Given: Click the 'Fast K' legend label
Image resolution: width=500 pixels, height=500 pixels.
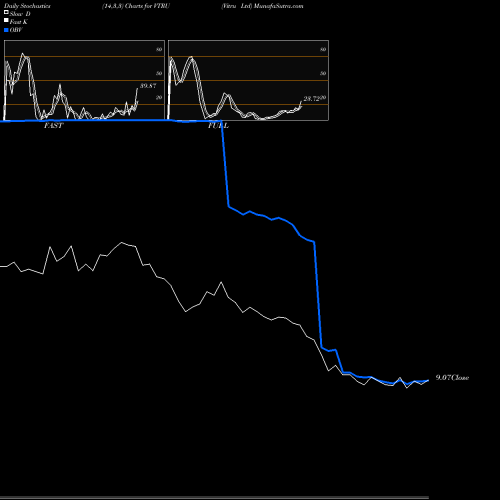Looking at the screenshot, I should (19, 22).
